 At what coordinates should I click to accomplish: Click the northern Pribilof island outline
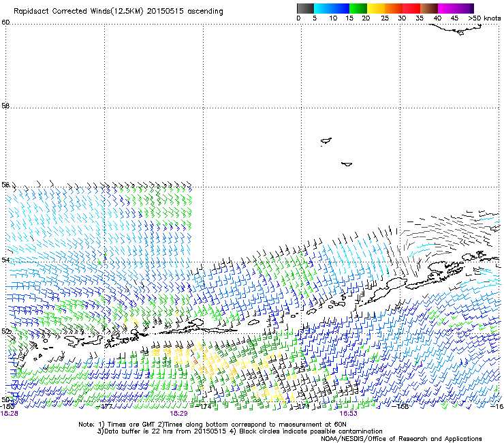(x=326, y=141)
